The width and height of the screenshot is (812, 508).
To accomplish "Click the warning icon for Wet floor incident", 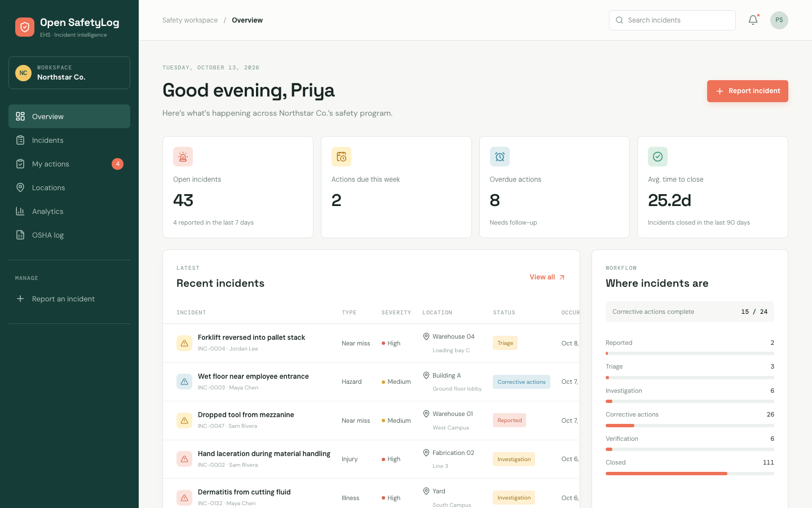I will point(184,382).
